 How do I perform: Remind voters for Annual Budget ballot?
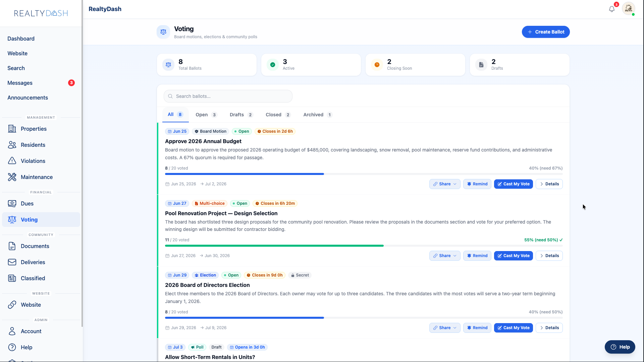point(477,184)
